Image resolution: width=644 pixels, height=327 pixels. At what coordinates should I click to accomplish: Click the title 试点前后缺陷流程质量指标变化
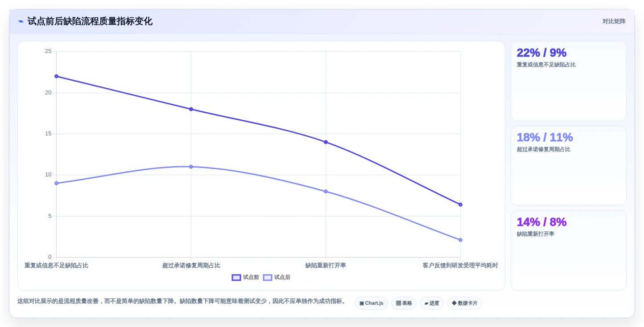tap(90, 21)
